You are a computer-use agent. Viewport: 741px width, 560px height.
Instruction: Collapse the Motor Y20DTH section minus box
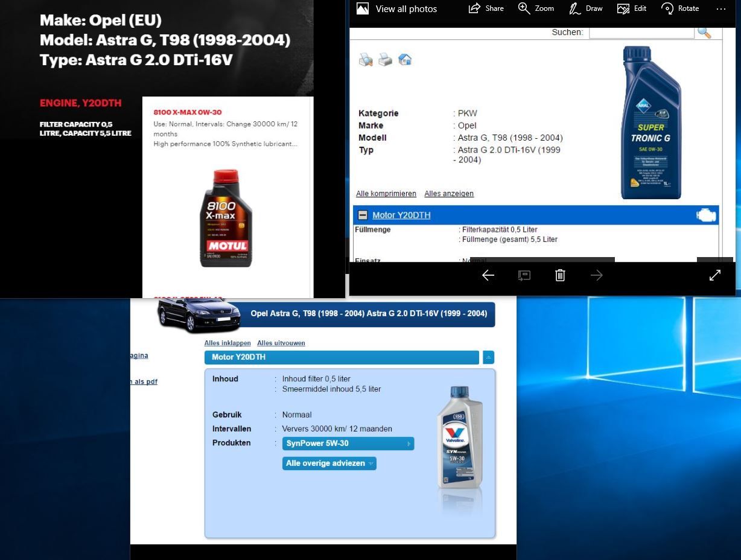[363, 215]
